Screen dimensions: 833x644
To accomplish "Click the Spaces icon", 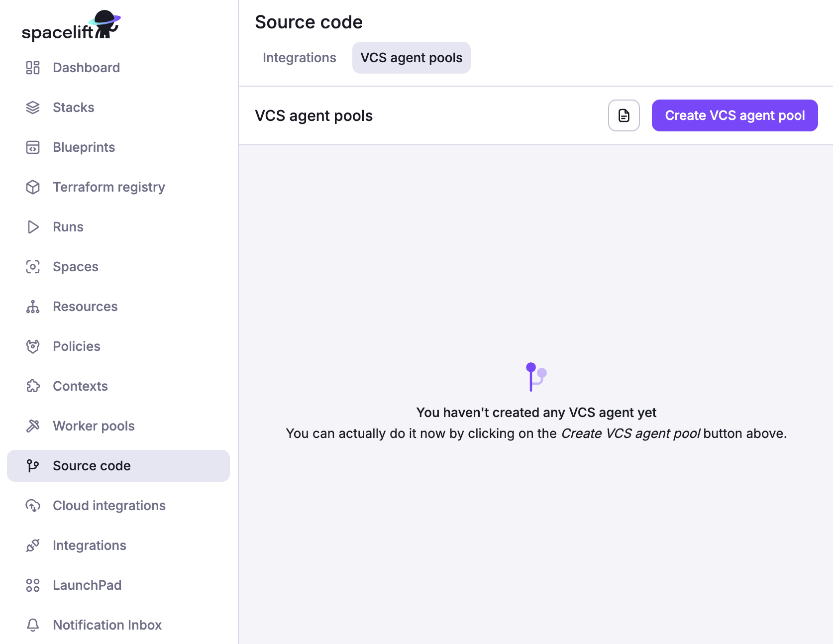I will coord(33,267).
